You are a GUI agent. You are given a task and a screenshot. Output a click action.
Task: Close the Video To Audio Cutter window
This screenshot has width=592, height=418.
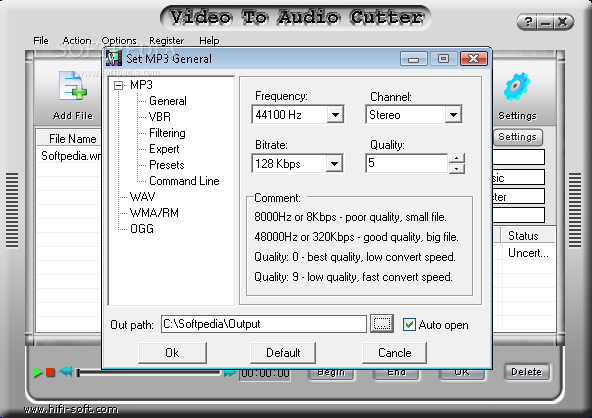(562, 22)
